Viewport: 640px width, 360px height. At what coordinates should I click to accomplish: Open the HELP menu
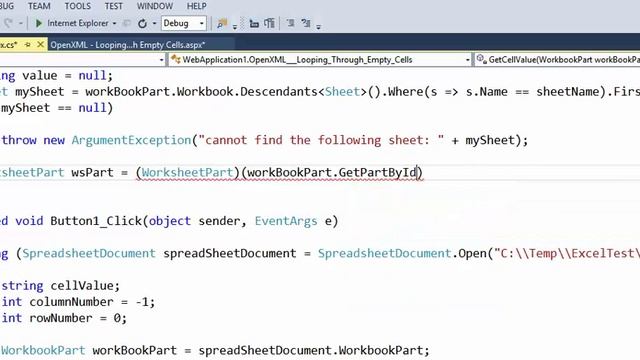click(x=197, y=6)
